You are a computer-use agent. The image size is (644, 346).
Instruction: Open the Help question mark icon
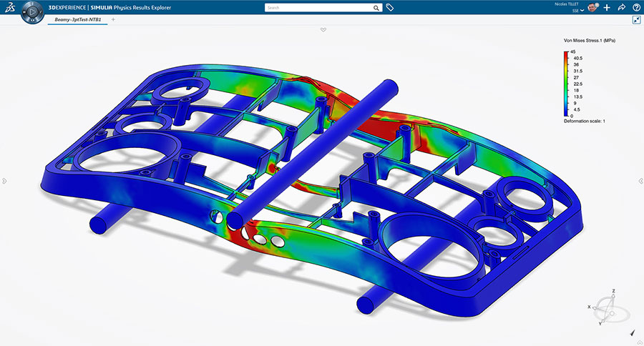(x=636, y=7)
